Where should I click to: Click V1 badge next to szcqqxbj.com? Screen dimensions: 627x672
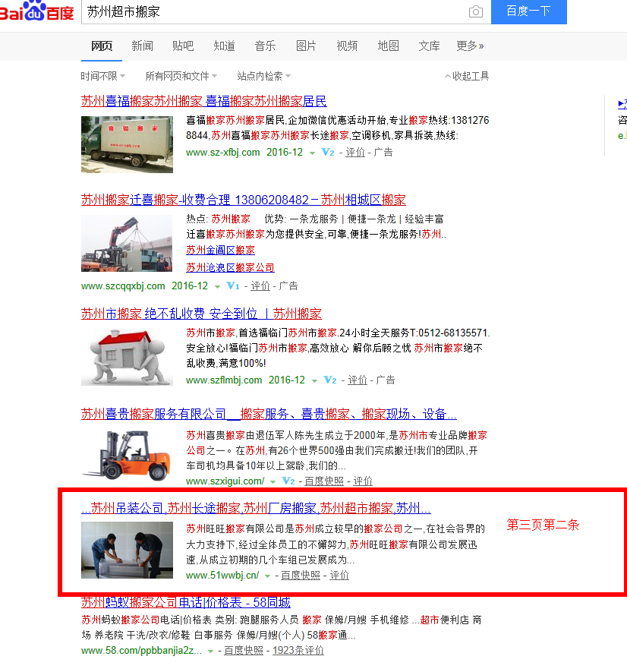coord(233,286)
